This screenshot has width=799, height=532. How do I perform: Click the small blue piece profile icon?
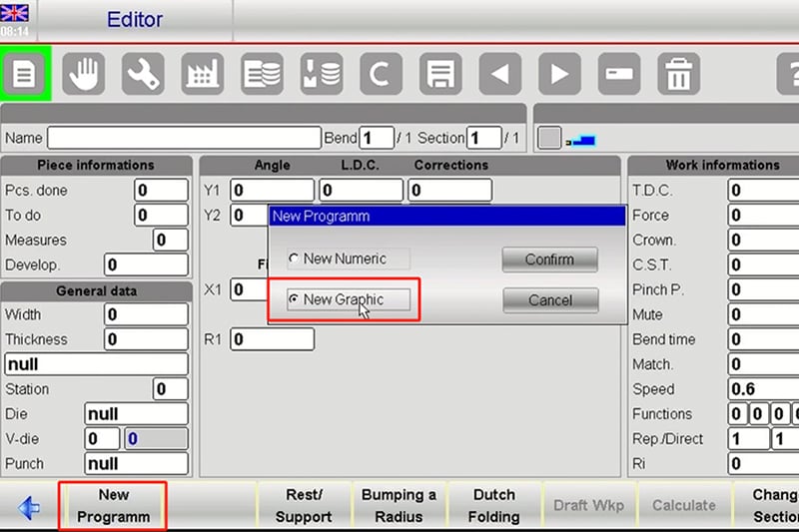pyautogui.click(x=581, y=140)
